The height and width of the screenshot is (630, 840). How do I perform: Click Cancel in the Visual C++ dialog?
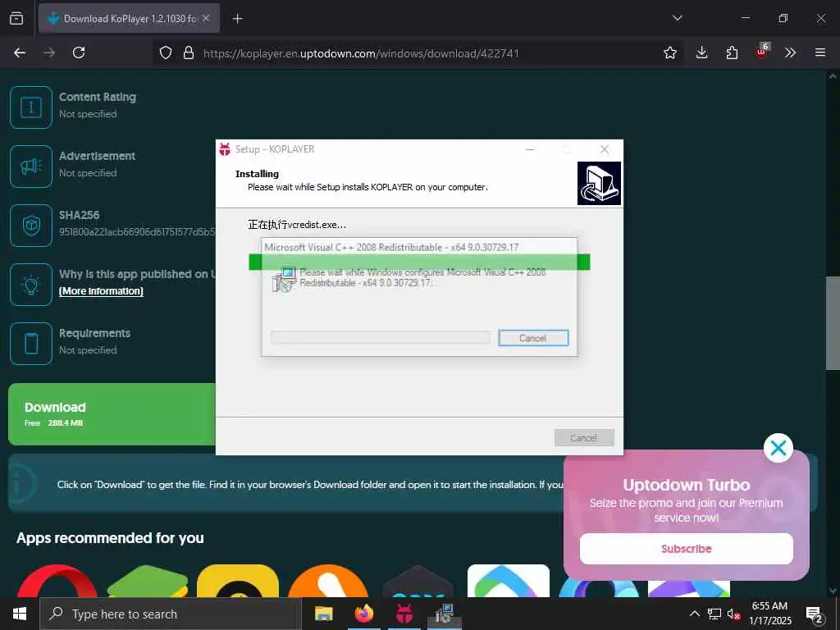533,338
